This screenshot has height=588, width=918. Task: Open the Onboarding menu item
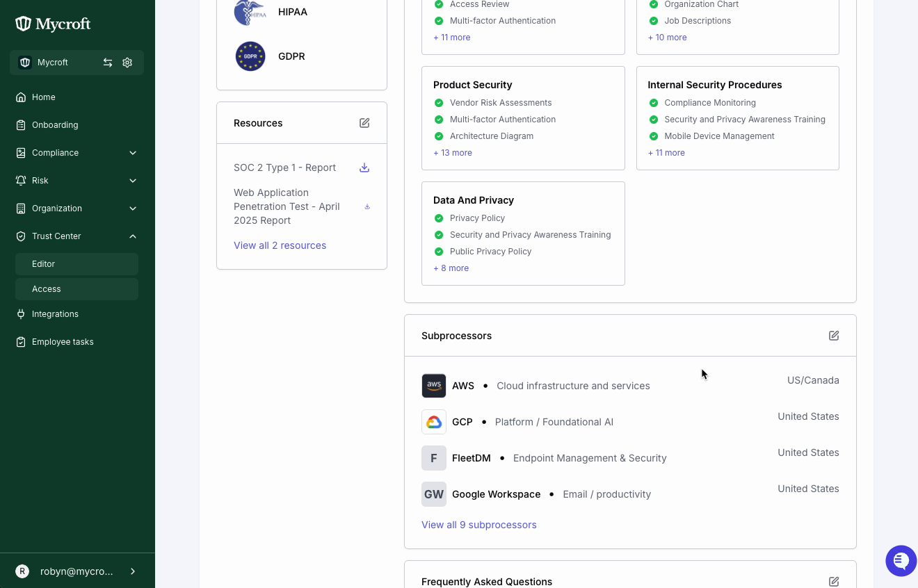point(76,125)
